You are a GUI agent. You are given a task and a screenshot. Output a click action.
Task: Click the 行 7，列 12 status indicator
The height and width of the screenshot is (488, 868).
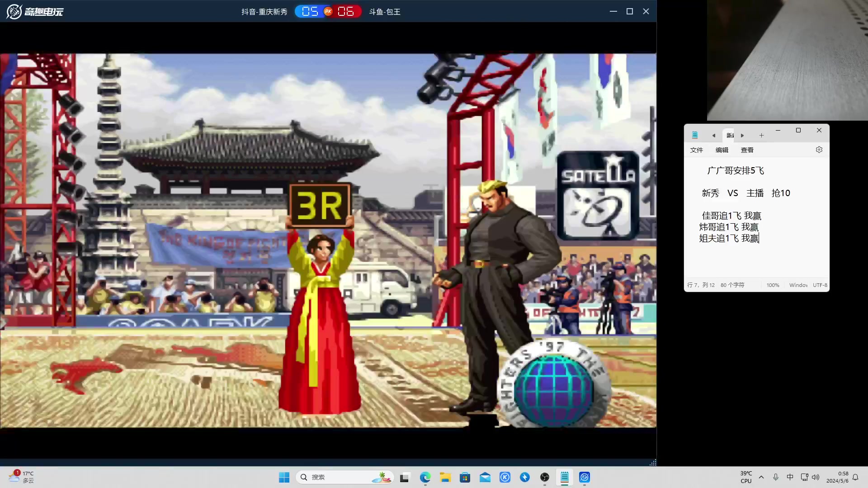pyautogui.click(x=701, y=285)
